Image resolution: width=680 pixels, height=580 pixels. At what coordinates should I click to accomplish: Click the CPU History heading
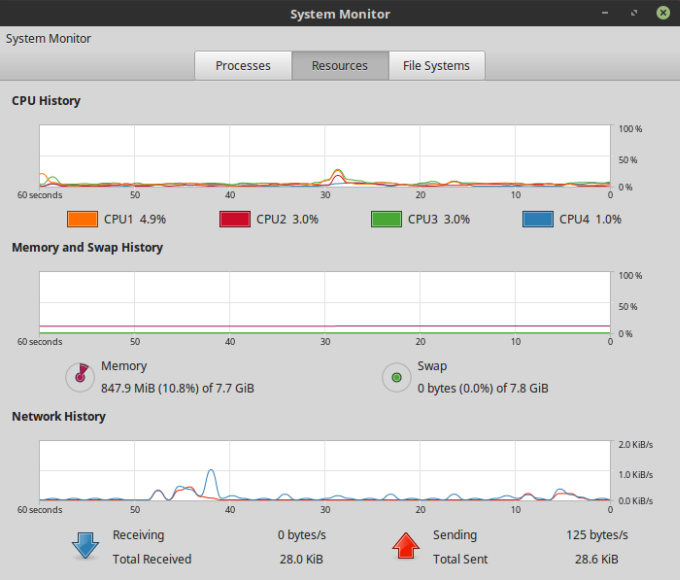tap(46, 101)
